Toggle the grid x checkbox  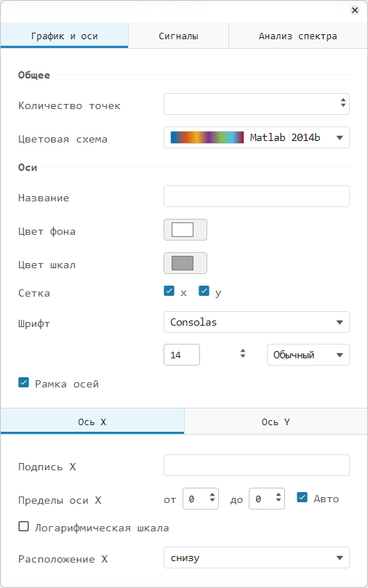coord(169,291)
